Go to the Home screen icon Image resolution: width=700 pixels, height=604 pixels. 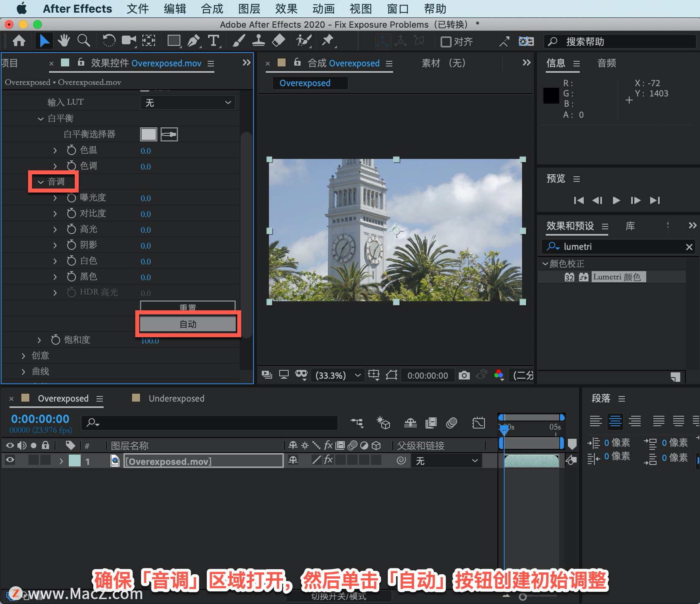19,41
